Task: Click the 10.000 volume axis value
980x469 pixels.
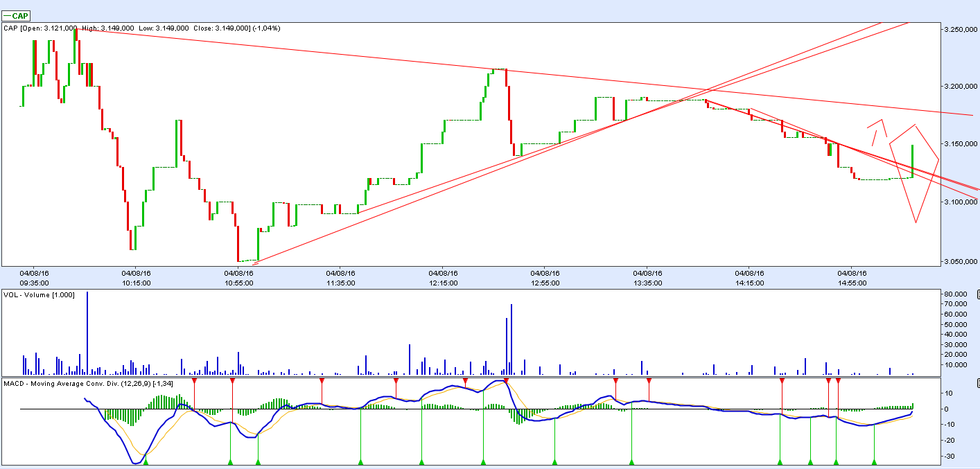Action: pyautogui.click(x=954, y=364)
